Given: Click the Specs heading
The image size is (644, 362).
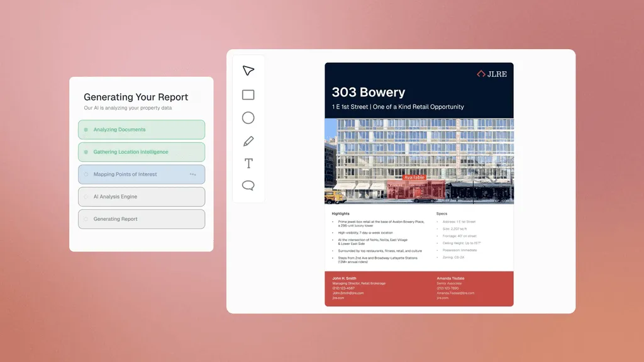Looking at the screenshot, I should click(441, 213).
